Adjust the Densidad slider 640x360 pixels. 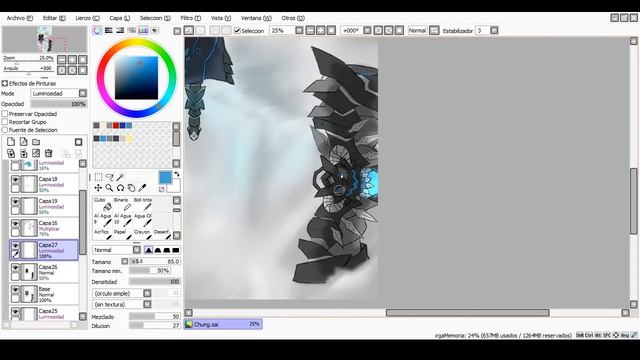pos(155,282)
